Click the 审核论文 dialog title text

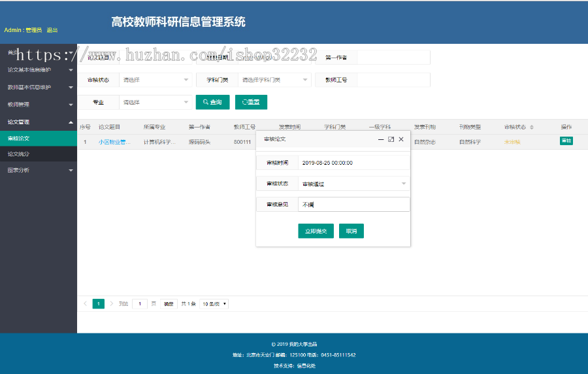pyautogui.click(x=275, y=139)
